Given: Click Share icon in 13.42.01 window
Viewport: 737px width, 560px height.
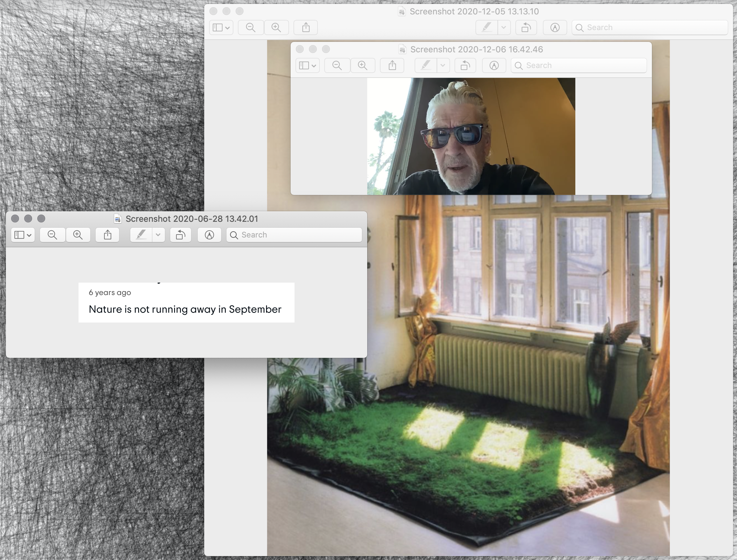Looking at the screenshot, I should pyautogui.click(x=107, y=235).
